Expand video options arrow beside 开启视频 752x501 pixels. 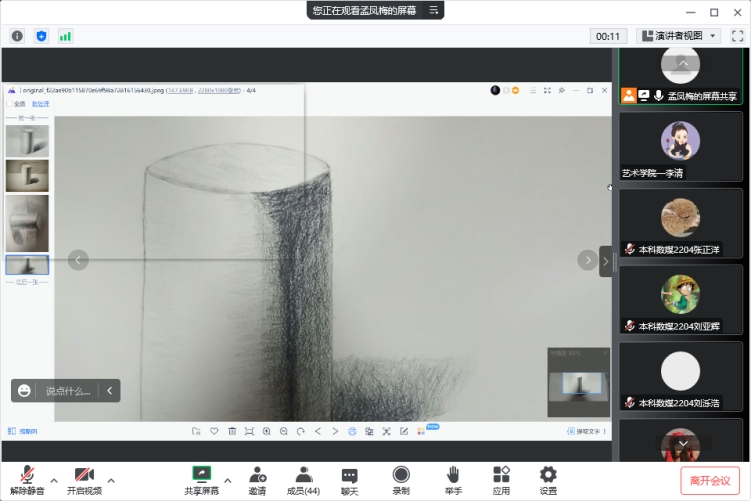[x=111, y=479]
